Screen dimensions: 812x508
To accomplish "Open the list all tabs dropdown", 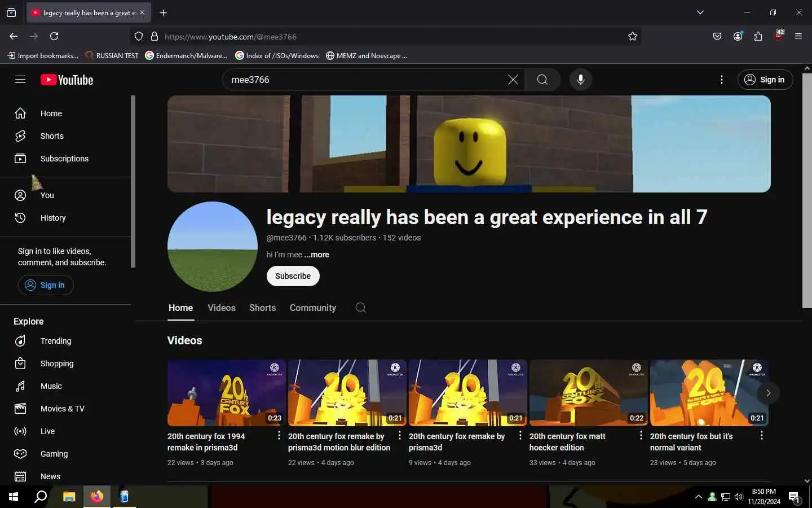I will [x=700, y=12].
